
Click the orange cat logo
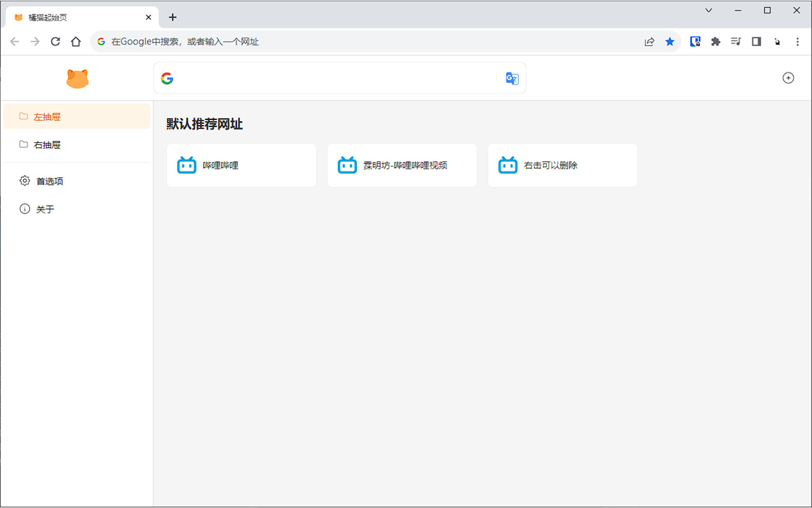77,77
